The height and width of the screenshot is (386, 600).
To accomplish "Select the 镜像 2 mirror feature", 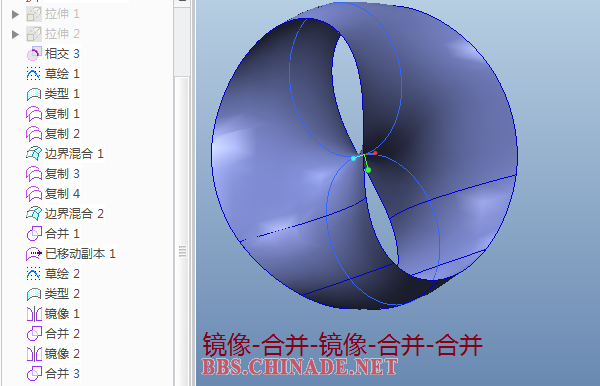I will pyautogui.click(x=62, y=353).
